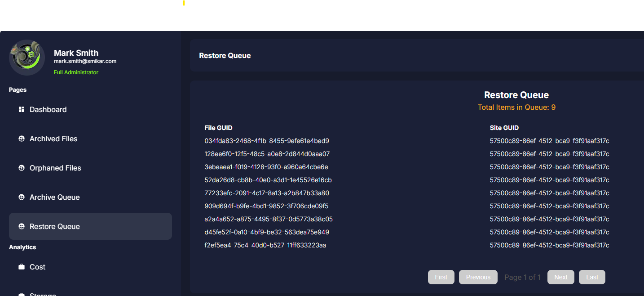Open the Orphaned Files page
This screenshot has width=644, height=296.
click(x=55, y=168)
